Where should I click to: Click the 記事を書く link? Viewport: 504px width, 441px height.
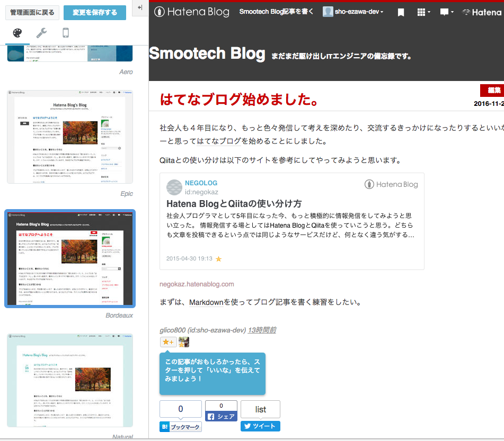(298, 12)
